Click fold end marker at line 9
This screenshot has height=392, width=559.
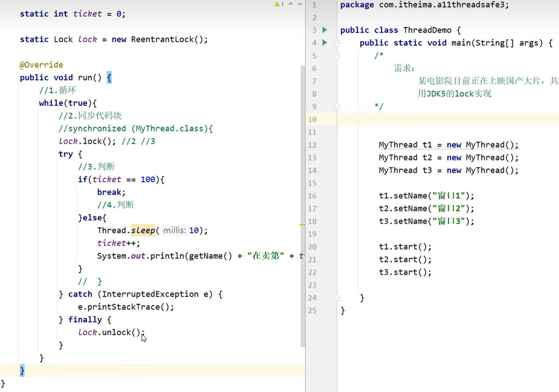click(x=337, y=107)
